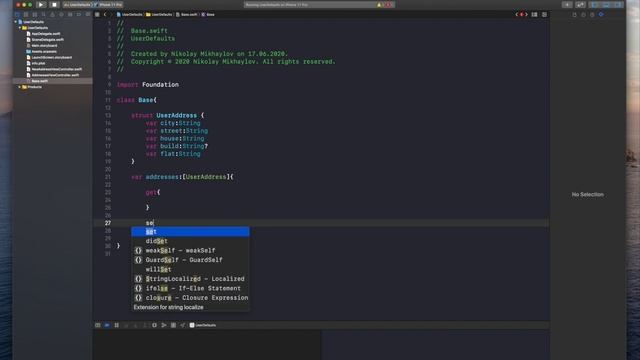Open the editor options lines icon

[534, 14]
